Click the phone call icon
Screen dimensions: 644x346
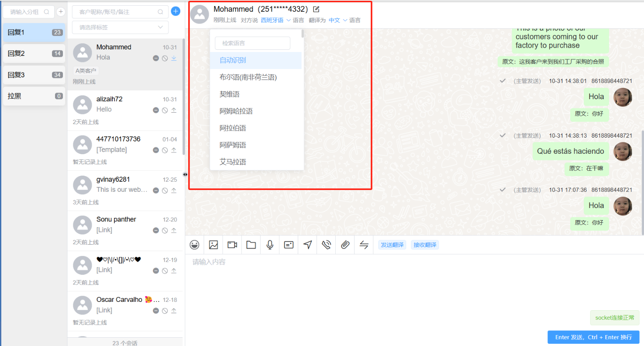tap(327, 245)
